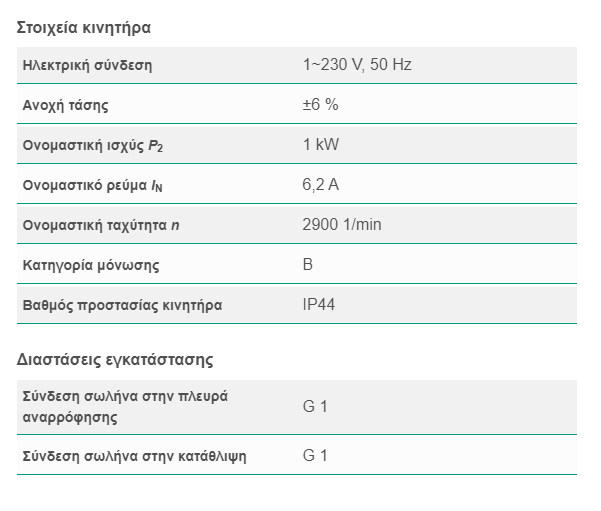Viewport: 601px width, 511px height.
Task: Click the 'IP44' protection rating value
Action: (x=319, y=305)
